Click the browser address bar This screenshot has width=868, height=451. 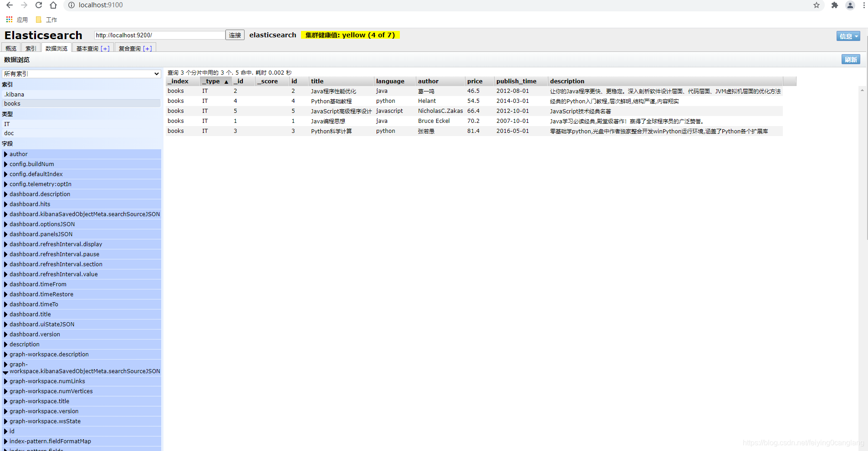pos(437,5)
